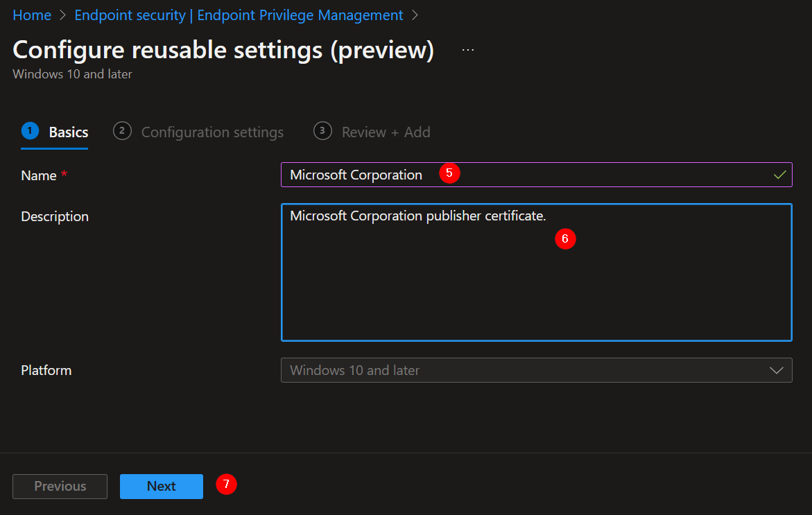This screenshot has width=812, height=515.
Task: Click the step 1 Basics circle icon
Action: tap(28, 130)
